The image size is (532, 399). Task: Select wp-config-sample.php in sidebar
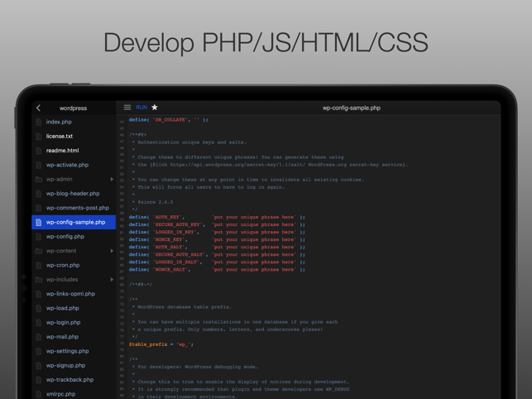tap(74, 222)
